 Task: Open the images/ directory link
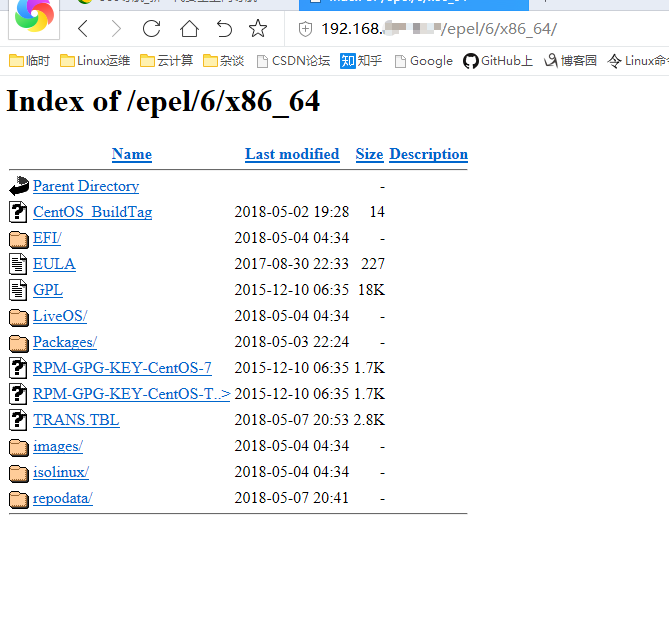[x=58, y=446]
